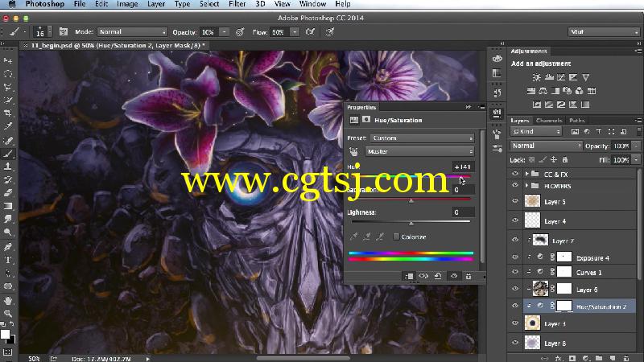Select the Layer 6 mask thumbnail
The height and width of the screenshot is (362, 644).
tap(564, 289)
